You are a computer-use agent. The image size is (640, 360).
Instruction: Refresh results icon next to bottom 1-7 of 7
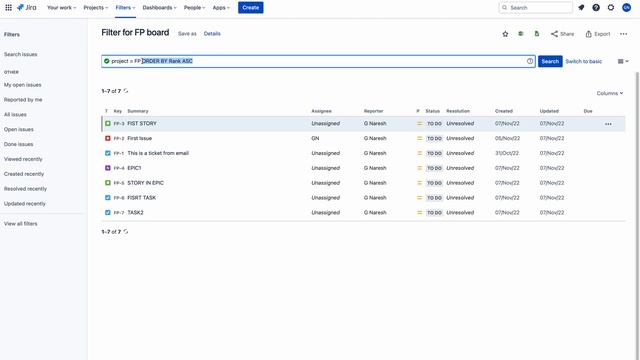(x=126, y=231)
